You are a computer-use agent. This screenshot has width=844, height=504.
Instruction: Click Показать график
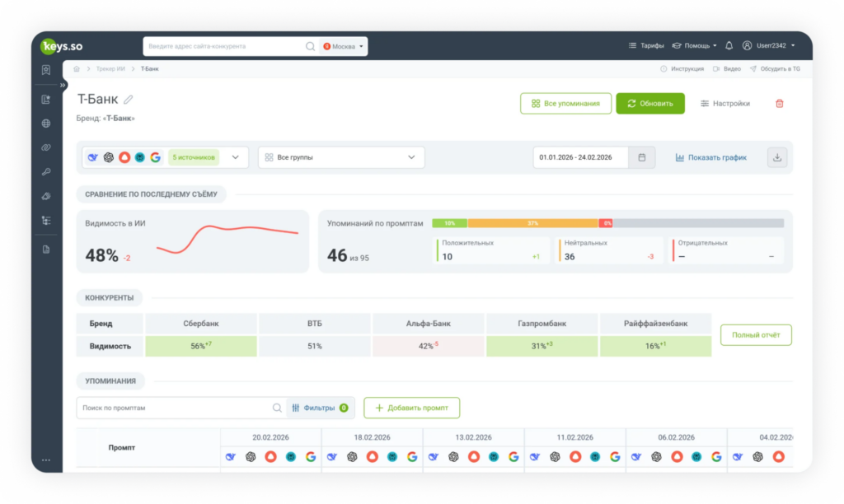711,157
